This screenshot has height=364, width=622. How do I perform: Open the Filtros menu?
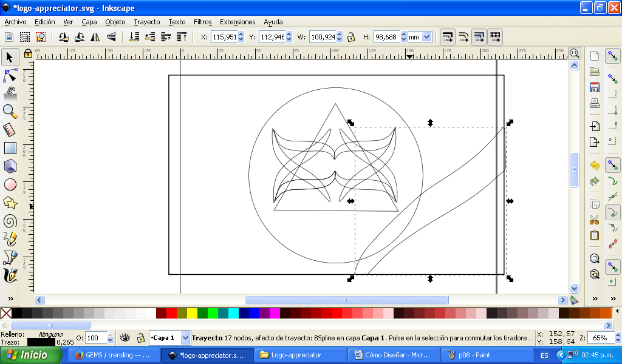[203, 22]
